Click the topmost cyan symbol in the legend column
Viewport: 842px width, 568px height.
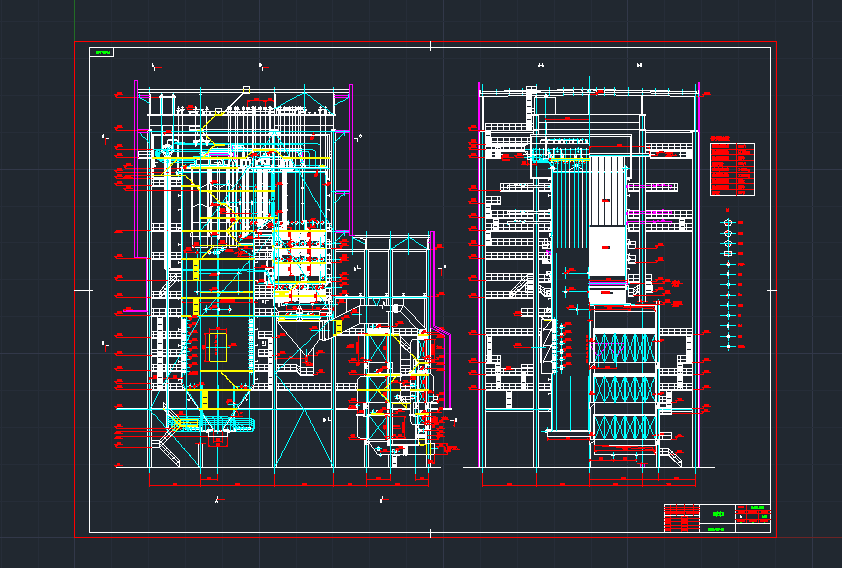coord(728,222)
